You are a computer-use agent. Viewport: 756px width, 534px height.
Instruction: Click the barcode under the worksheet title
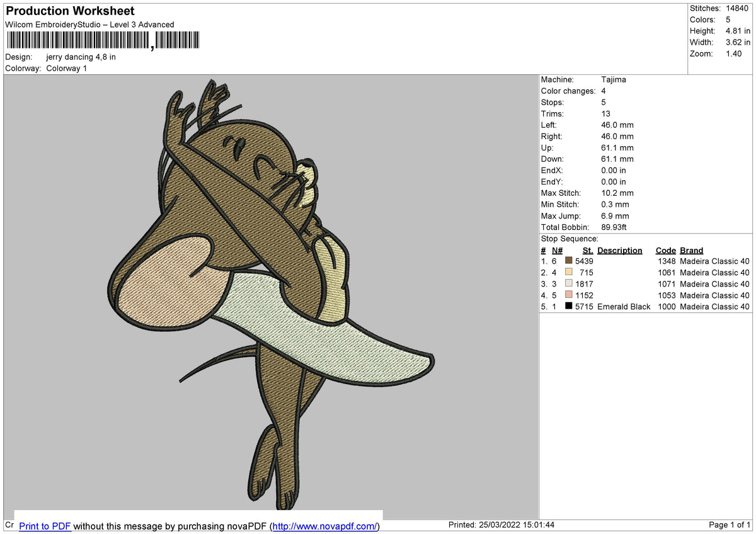pos(103,41)
